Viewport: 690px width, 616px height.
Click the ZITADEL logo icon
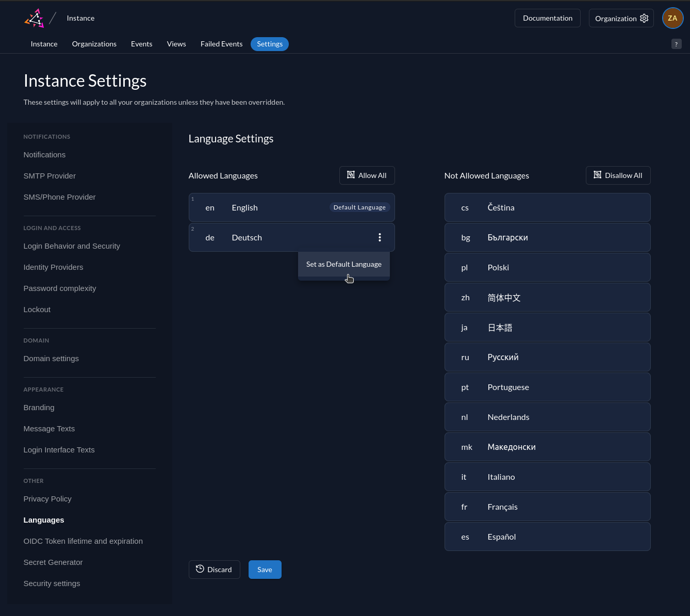coord(34,19)
